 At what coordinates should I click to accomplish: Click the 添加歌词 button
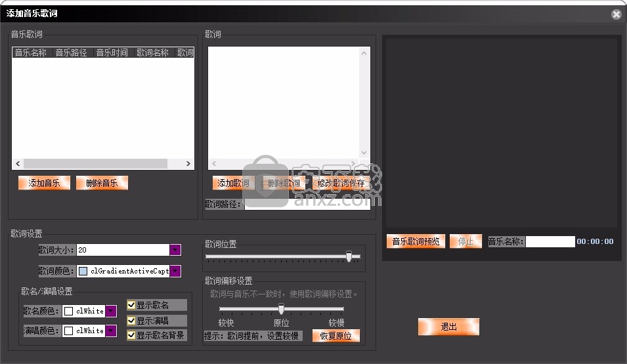click(234, 183)
